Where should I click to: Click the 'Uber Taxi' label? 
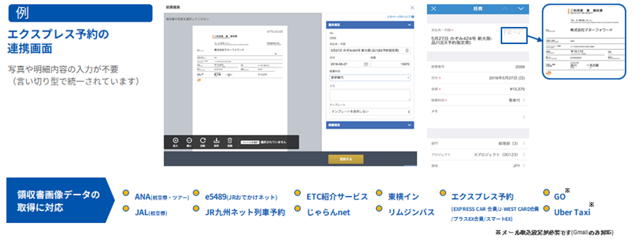(x=572, y=212)
